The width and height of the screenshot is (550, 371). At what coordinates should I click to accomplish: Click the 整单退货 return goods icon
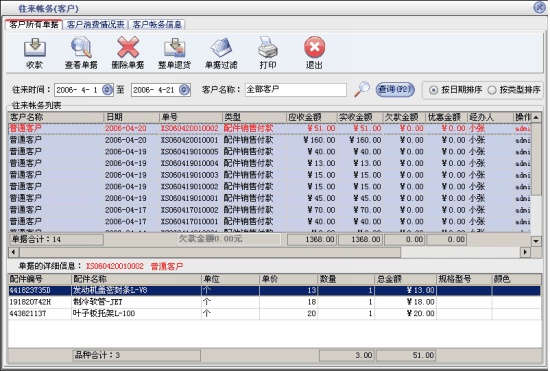click(x=174, y=48)
